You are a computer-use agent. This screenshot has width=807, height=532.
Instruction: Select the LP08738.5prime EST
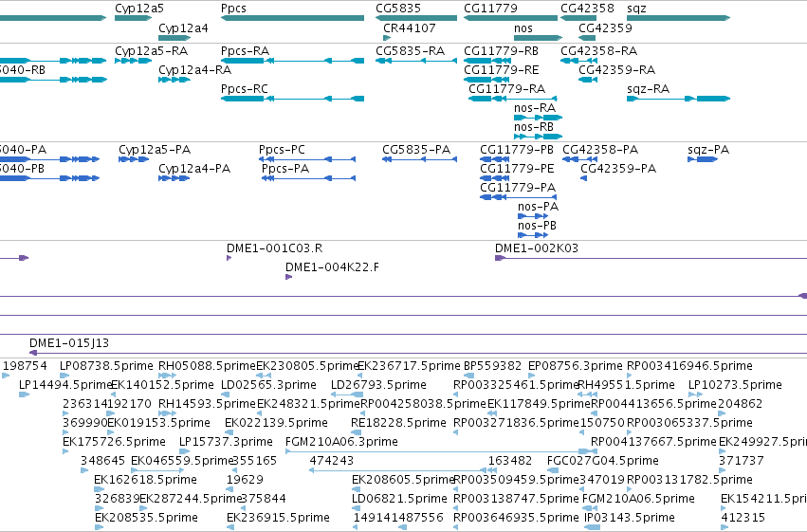pyautogui.click(x=64, y=376)
